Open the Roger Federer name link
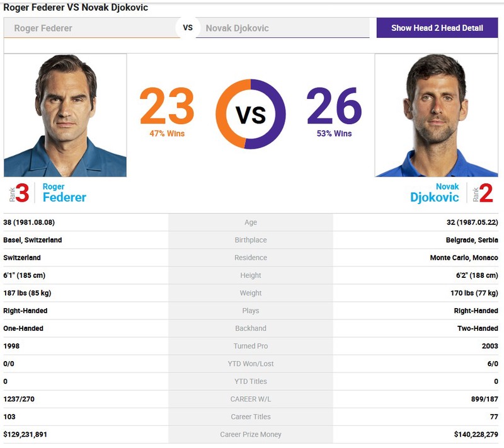 tap(64, 193)
